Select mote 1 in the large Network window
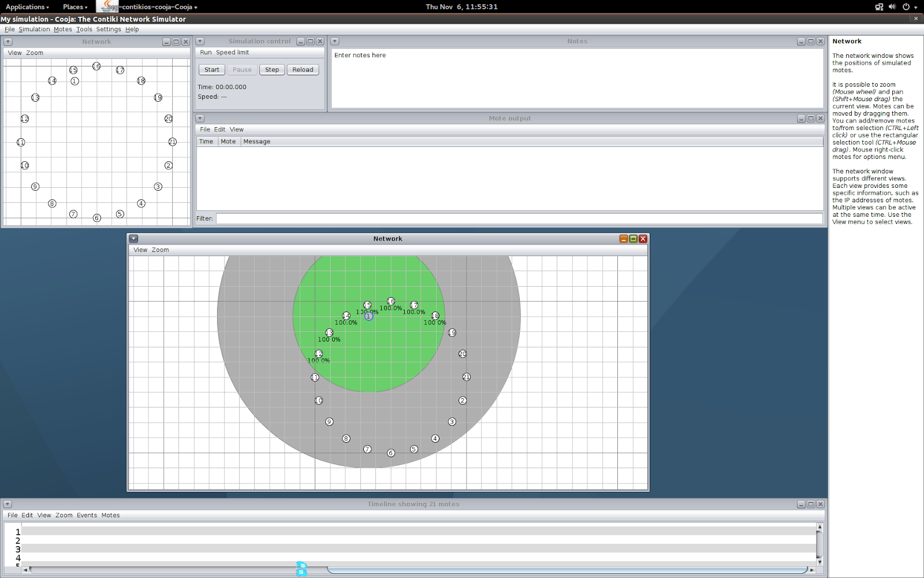This screenshot has height=578, width=924. 368,316
